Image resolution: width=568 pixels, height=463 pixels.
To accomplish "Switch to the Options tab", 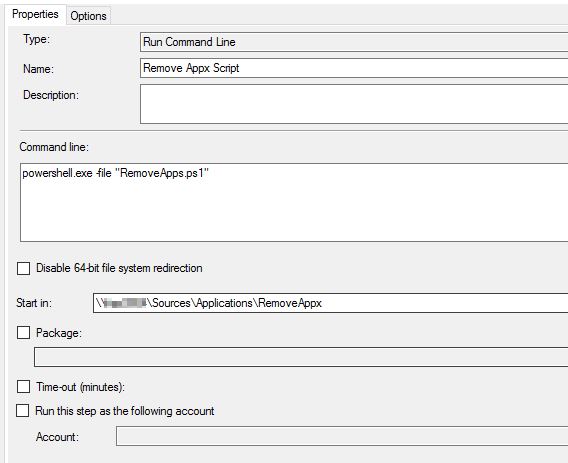I will point(88,16).
